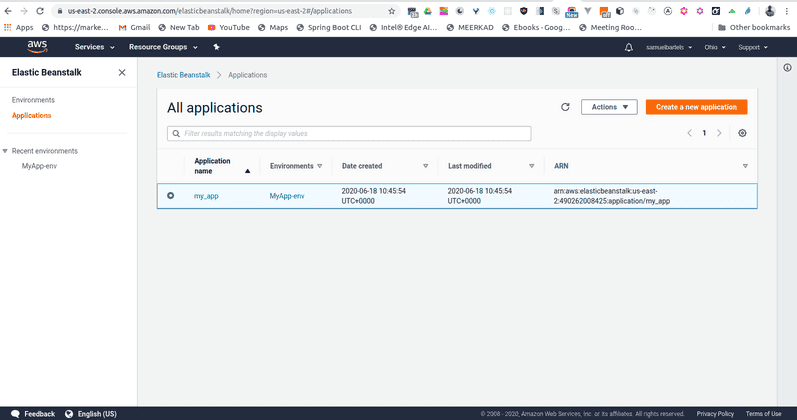Open Applications in the sidebar
The width and height of the screenshot is (797, 420).
[32, 115]
